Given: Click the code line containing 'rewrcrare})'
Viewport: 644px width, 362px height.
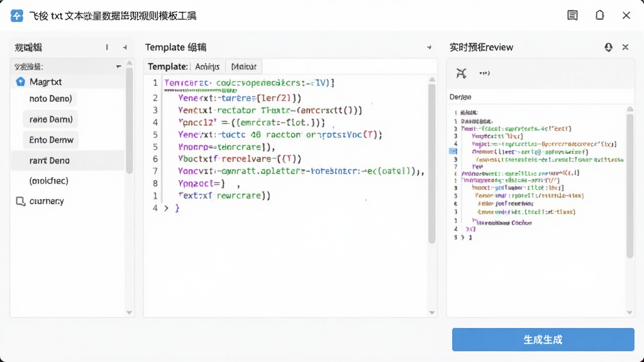Looking at the screenshot, I should [225, 196].
